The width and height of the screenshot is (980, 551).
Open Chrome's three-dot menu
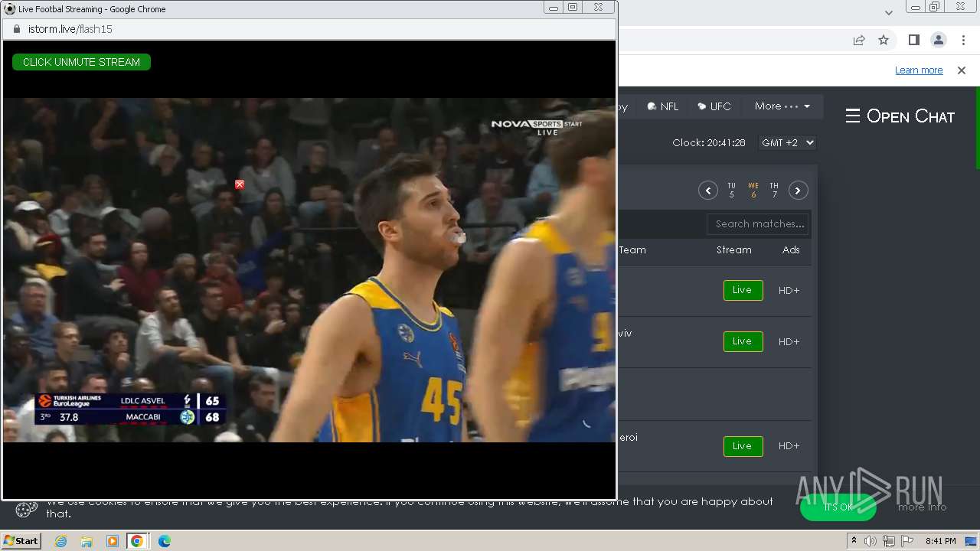pos(965,40)
